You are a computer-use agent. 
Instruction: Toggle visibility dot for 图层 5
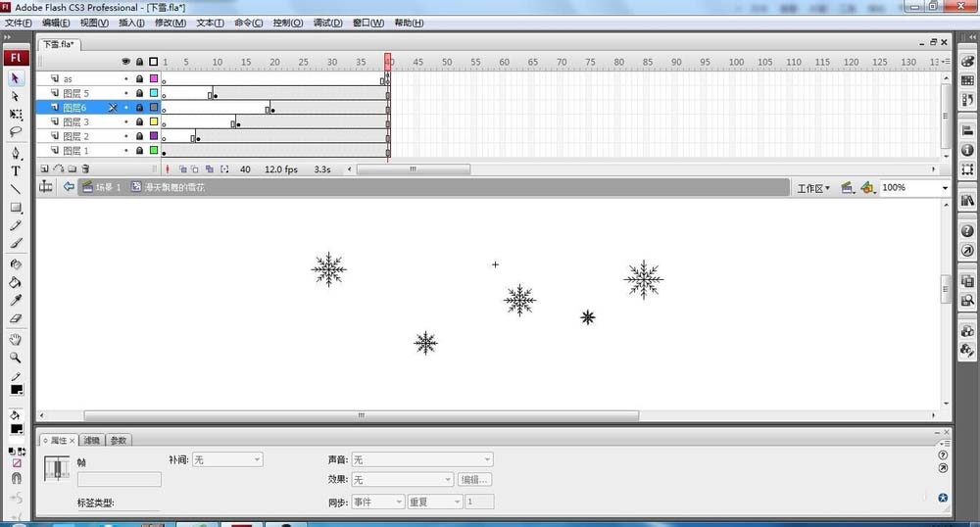(126, 93)
